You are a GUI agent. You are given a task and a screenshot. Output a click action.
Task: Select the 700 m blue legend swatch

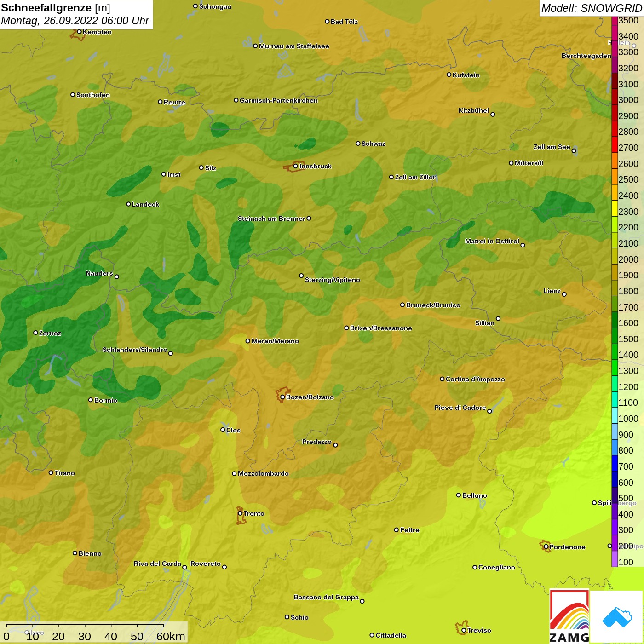[x=615, y=463]
